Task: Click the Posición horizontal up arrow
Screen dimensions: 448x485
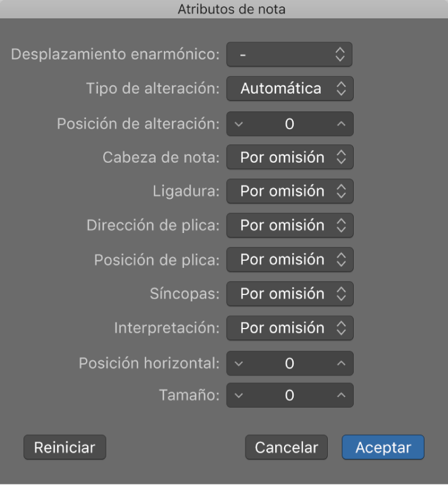Action: pyautogui.click(x=341, y=363)
